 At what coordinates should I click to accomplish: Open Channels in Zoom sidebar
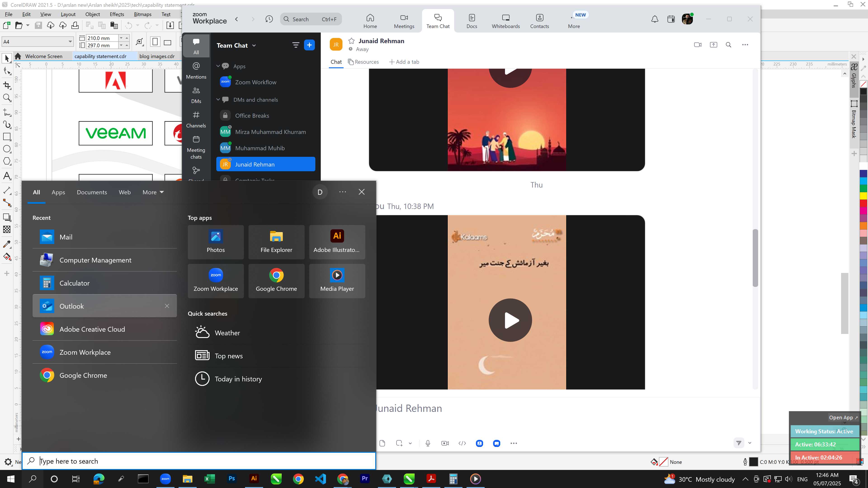(196, 120)
